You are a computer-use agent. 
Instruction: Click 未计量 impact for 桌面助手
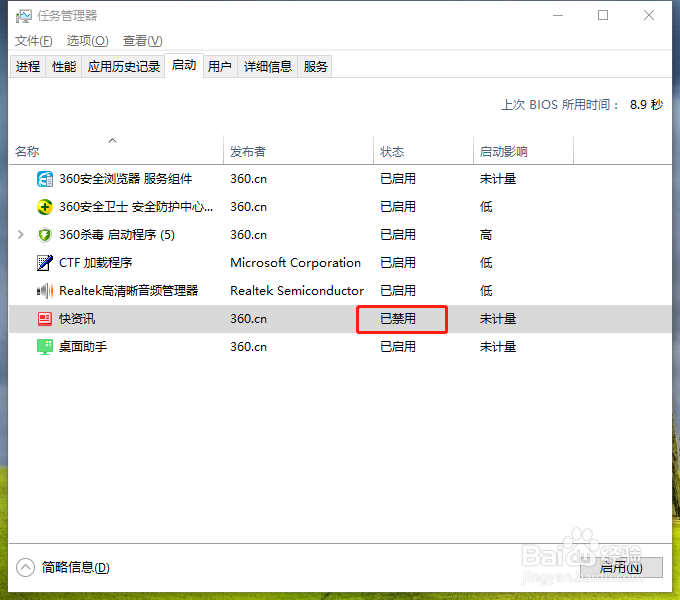point(498,346)
